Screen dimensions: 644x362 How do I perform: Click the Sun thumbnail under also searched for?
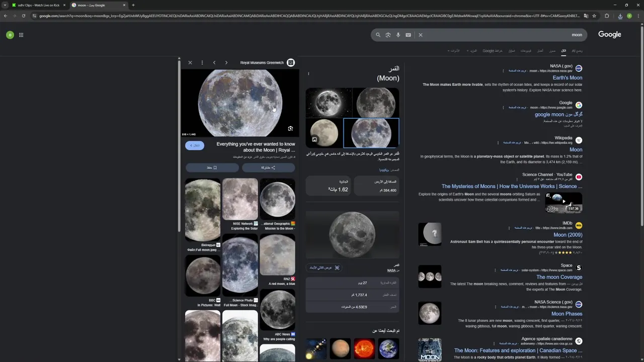click(364, 348)
